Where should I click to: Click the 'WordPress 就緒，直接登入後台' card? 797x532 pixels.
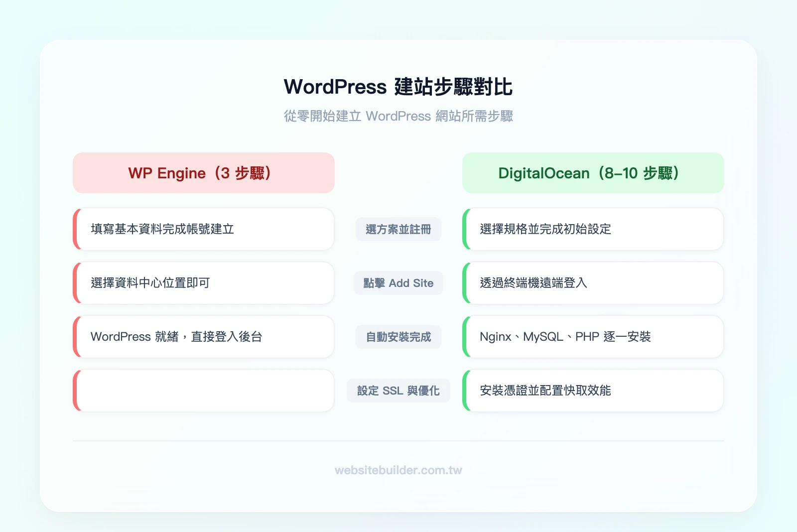coord(204,337)
